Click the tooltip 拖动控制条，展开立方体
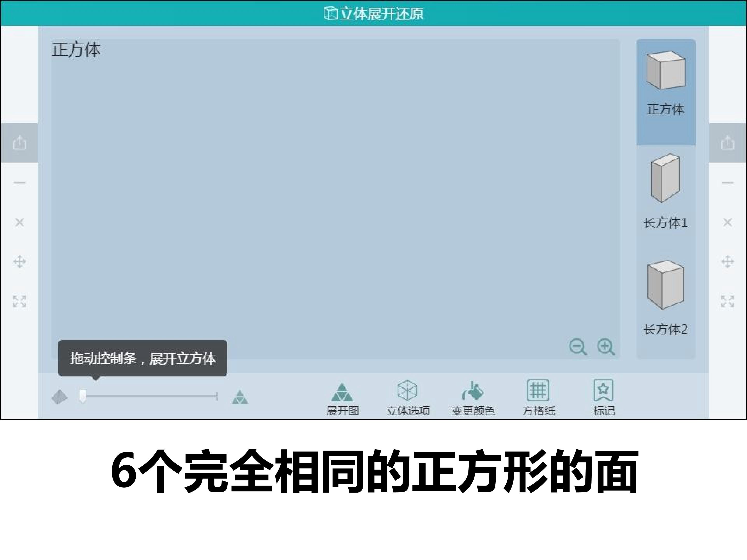 pyautogui.click(x=142, y=358)
